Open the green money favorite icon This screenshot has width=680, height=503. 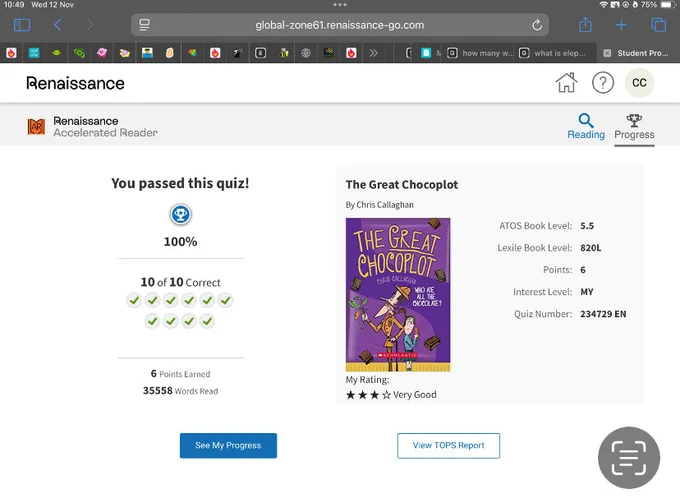pyautogui.click(x=79, y=53)
